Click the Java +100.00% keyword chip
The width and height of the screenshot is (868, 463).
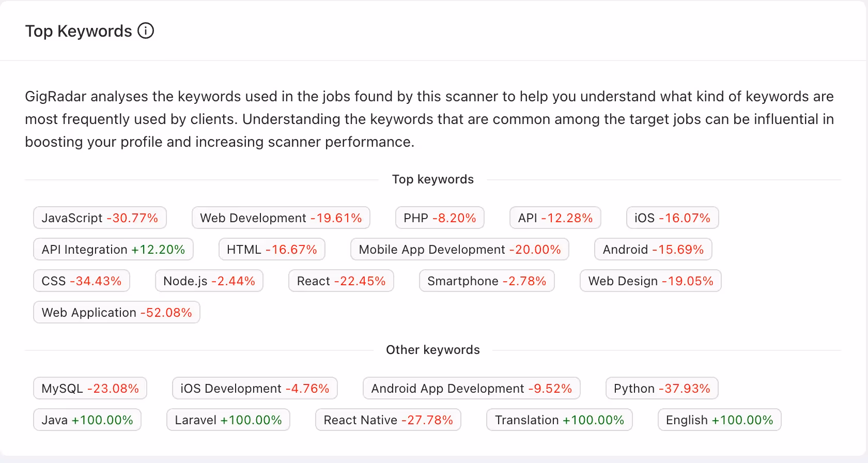[87, 420]
